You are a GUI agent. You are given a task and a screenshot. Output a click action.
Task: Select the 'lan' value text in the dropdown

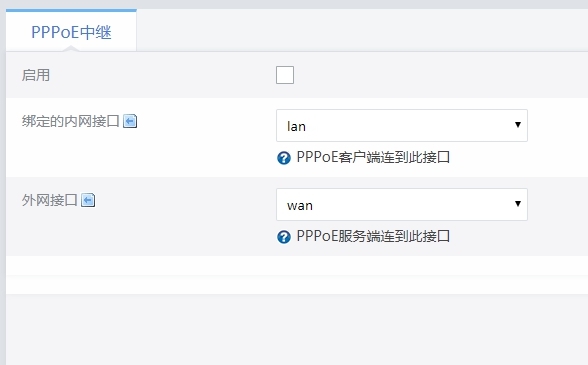[x=296, y=126]
